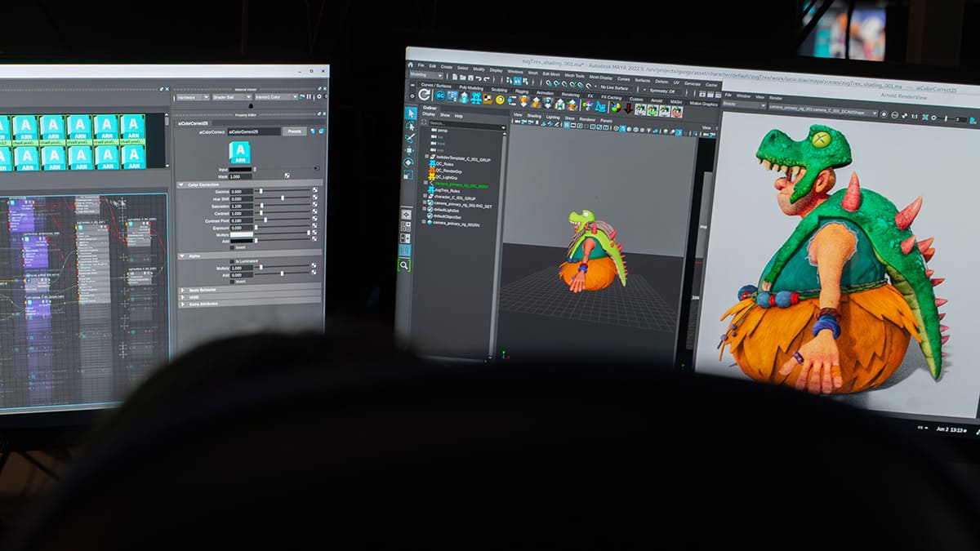Open the Outliner Display menu
The image size is (980, 551).
click(x=429, y=114)
